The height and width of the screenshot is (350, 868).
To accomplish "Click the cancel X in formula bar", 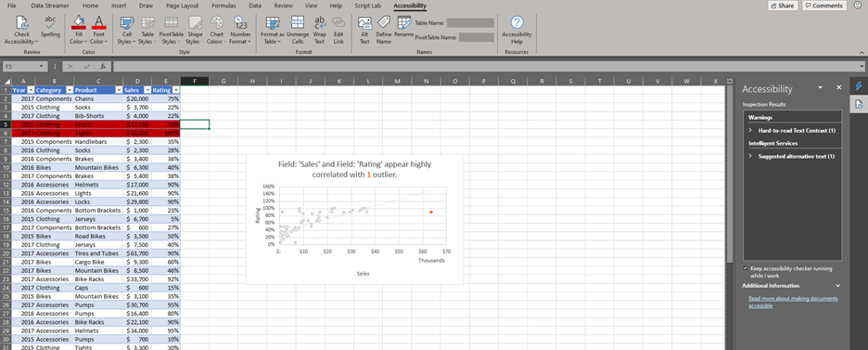I will point(70,67).
